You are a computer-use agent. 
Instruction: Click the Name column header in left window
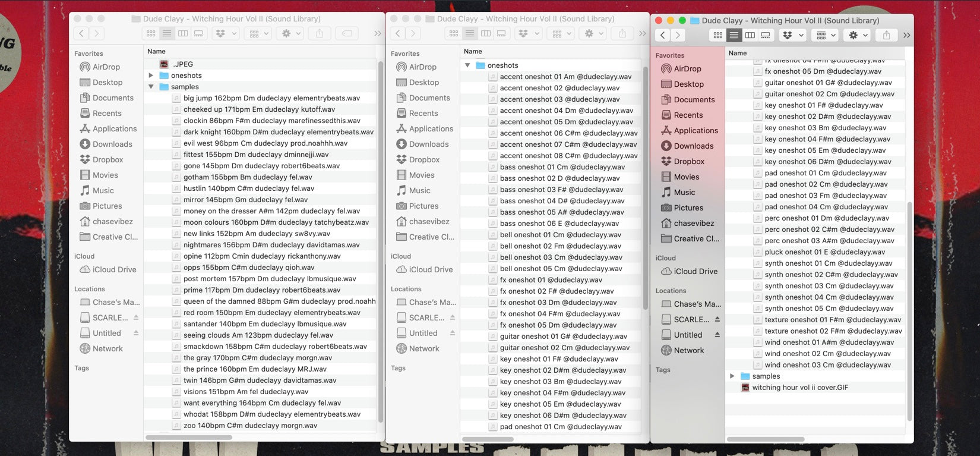(157, 52)
